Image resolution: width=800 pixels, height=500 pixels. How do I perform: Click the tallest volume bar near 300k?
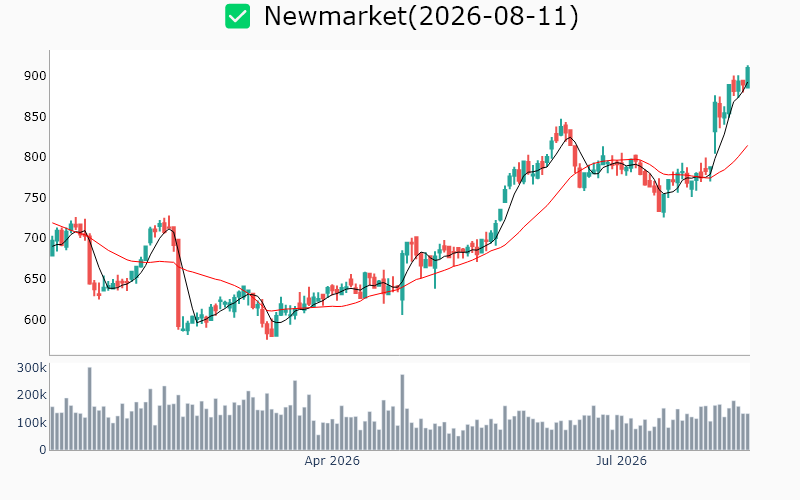[x=89, y=408]
